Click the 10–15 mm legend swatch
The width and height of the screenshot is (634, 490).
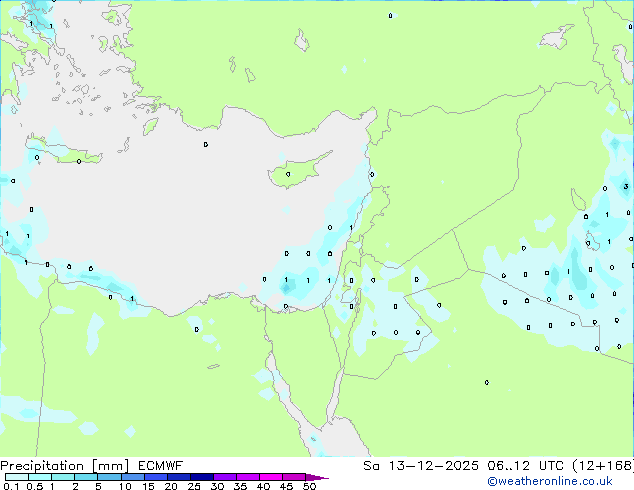pyautogui.click(x=132, y=477)
